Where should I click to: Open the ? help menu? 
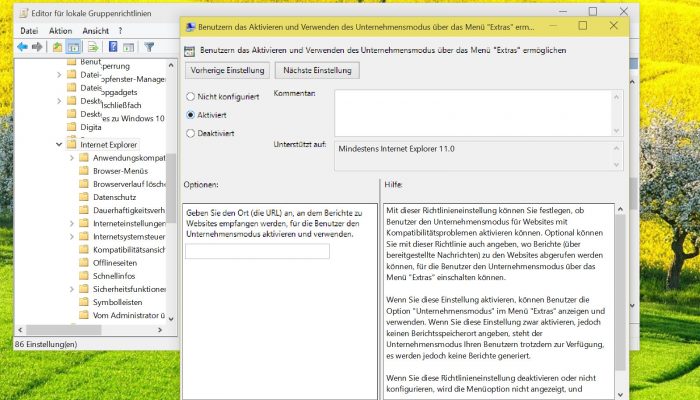tap(120, 31)
